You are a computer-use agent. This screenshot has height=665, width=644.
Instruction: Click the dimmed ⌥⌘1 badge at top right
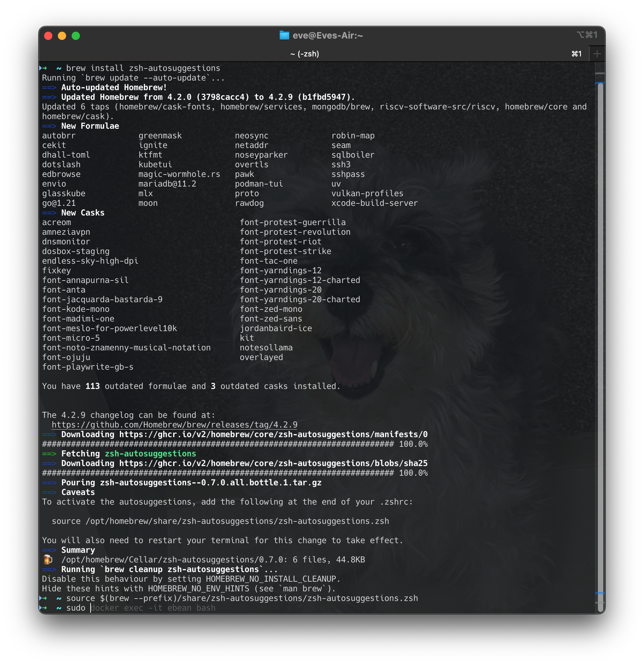pyautogui.click(x=587, y=35)
